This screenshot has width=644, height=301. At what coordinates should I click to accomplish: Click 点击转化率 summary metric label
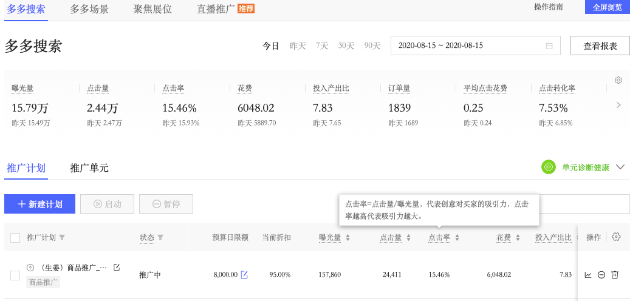pyautogui.click(x=557, y=88)
